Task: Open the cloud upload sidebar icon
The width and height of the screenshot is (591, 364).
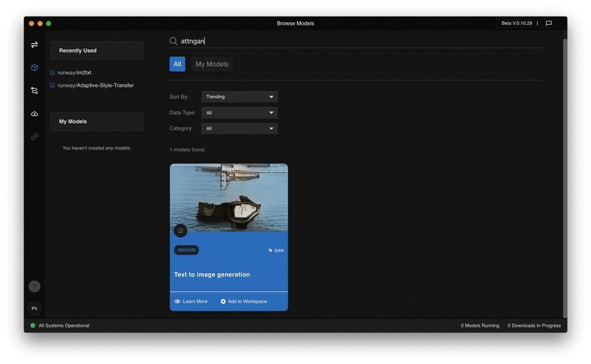Action: click(34, 113)
